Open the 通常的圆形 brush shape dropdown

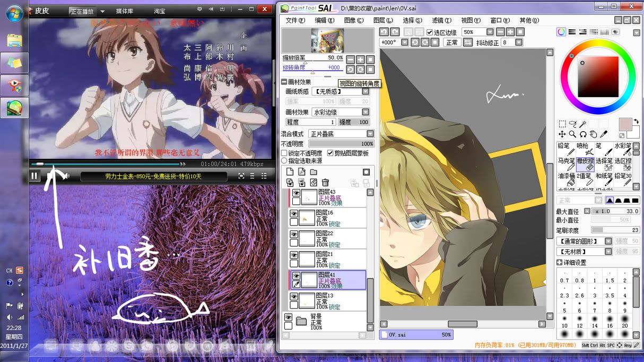608,241
